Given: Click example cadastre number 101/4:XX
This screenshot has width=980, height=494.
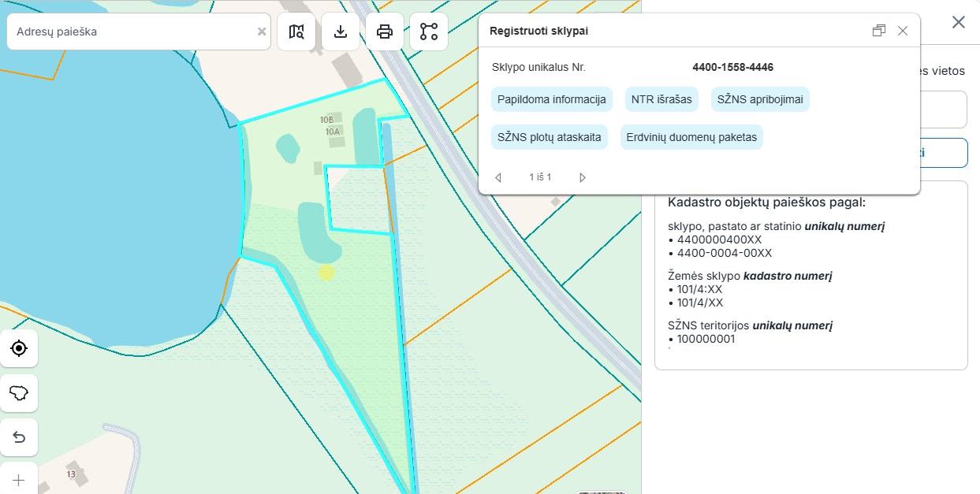Looking at the screenshot, I should 699,289.
